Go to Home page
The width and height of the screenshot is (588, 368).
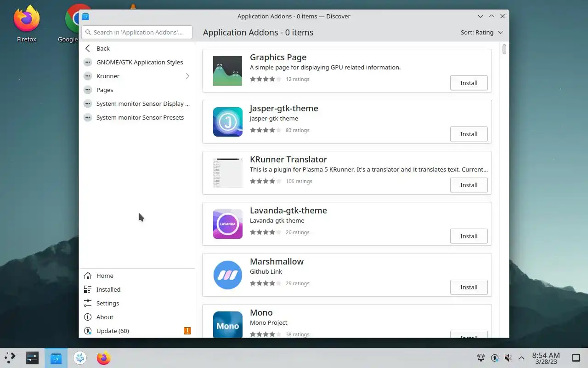pyautogui.click(x=137, y=276)
